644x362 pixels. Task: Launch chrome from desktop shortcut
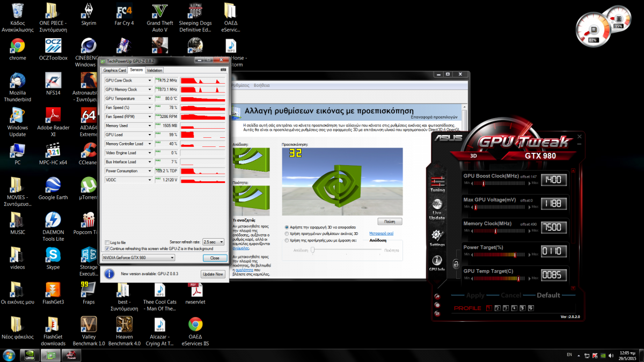[17, 49]
